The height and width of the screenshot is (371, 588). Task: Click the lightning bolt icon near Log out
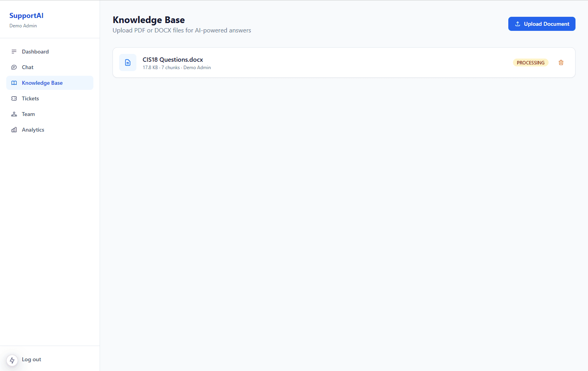click(12, 360)
